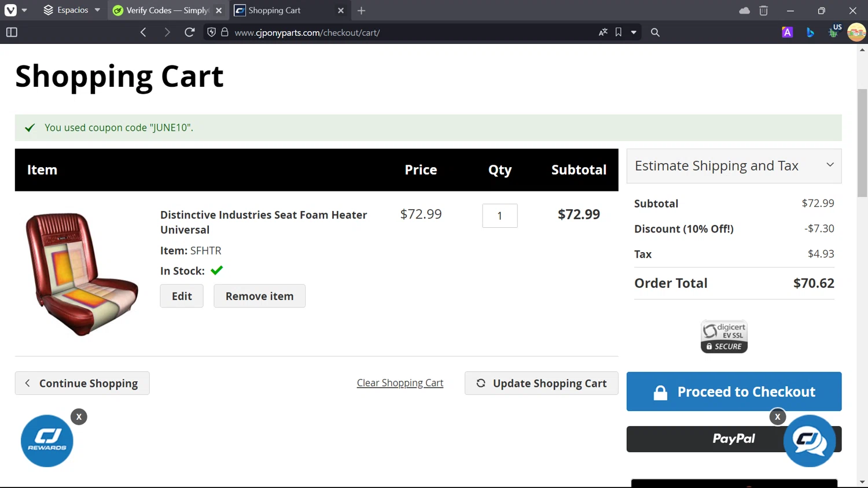Click the DigiCert EV SSL secure badge
This screenshot has width=868, height=488.
pos(724,337)
